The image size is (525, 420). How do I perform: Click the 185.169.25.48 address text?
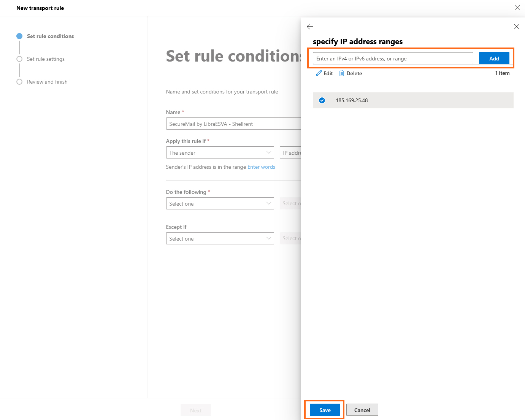(x=352, y=100)
